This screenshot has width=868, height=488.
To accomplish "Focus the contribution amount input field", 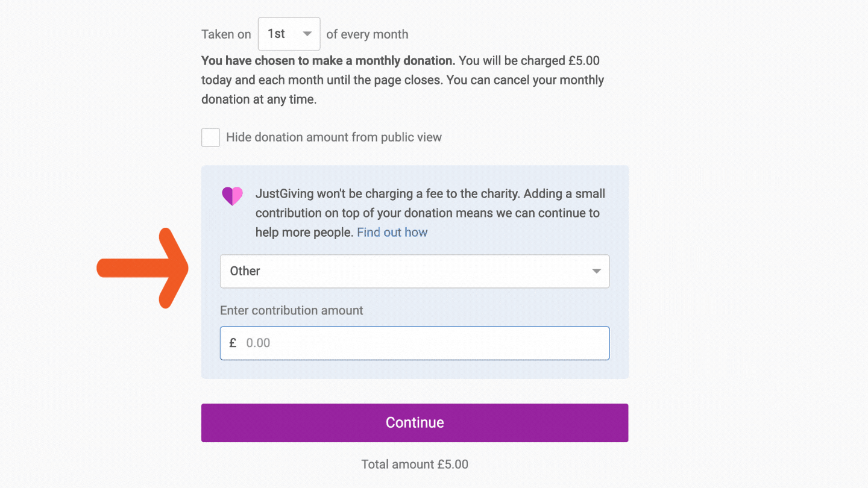I will pyautogui.click(x=422, y=343).
